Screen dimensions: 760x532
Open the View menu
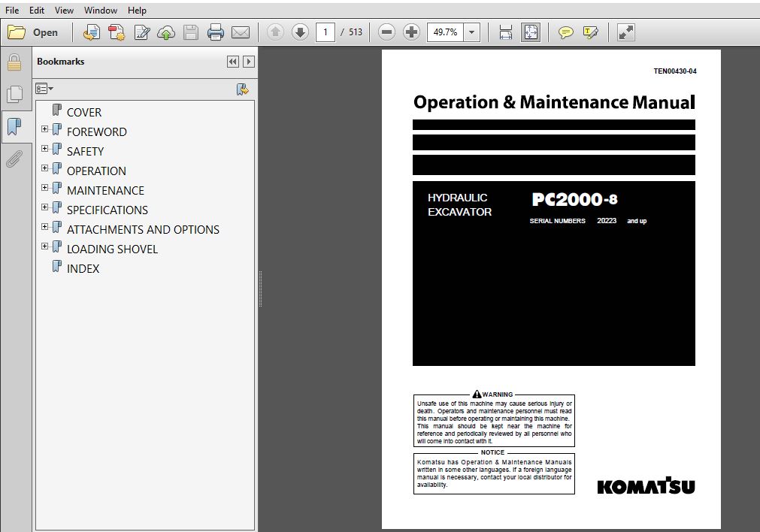pyautogui.click(x=64, y=11)
